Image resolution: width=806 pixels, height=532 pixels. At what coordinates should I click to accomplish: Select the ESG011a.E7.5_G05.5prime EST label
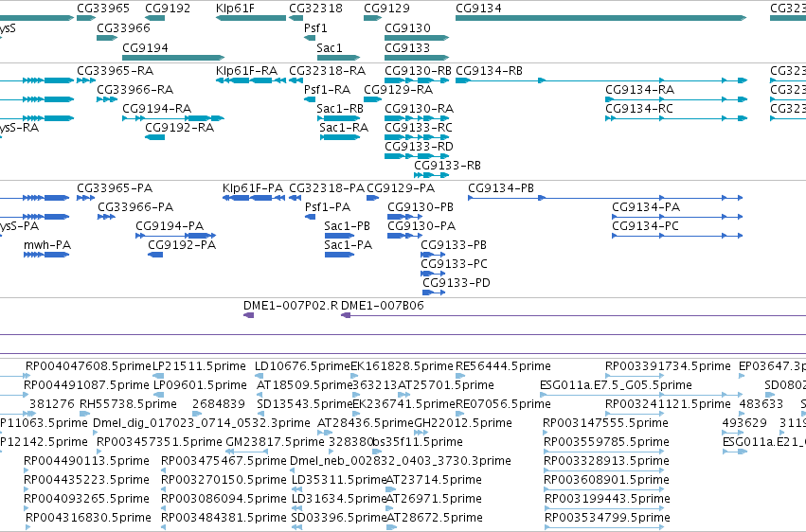coord(616,385)
